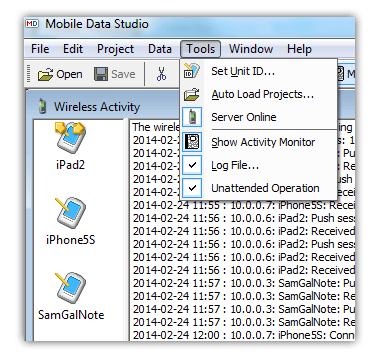Click the Set Unit ID tag icon

click(192, 71)
